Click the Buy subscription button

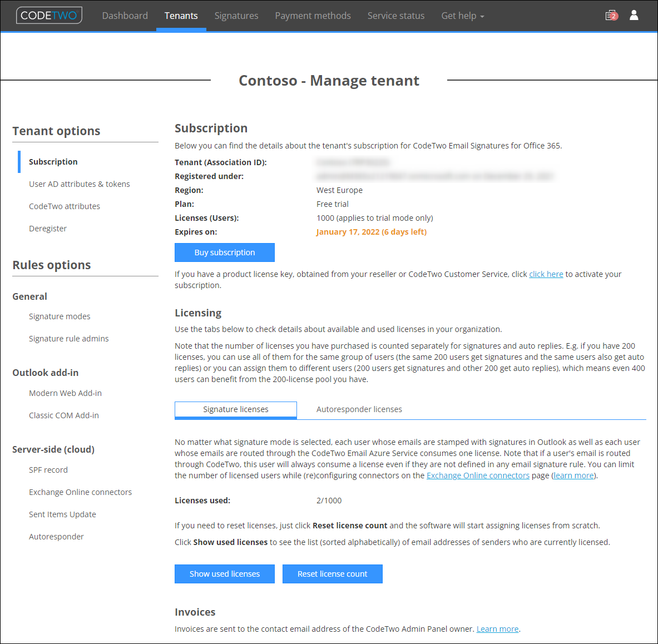click(225, 252)
